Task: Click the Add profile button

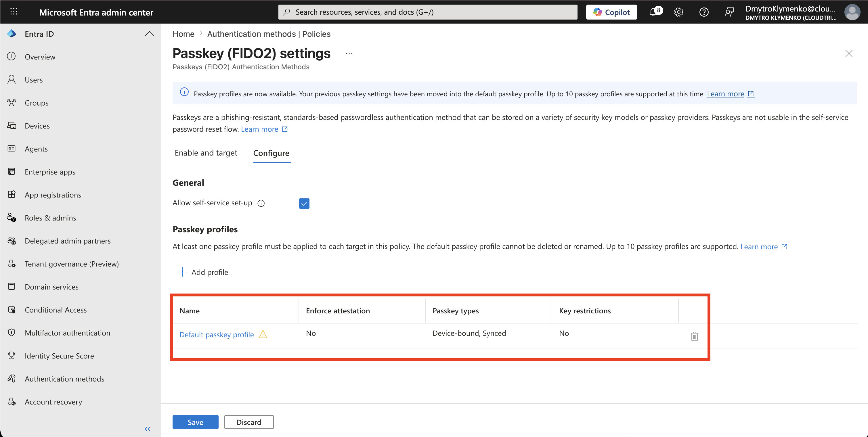Action: pos(203,272)
